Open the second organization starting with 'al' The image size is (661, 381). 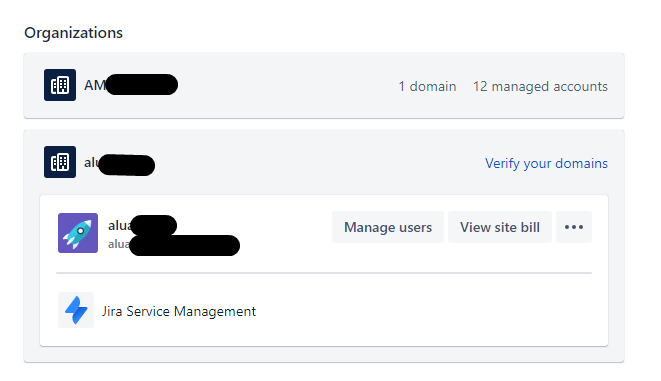click(119, 164)
